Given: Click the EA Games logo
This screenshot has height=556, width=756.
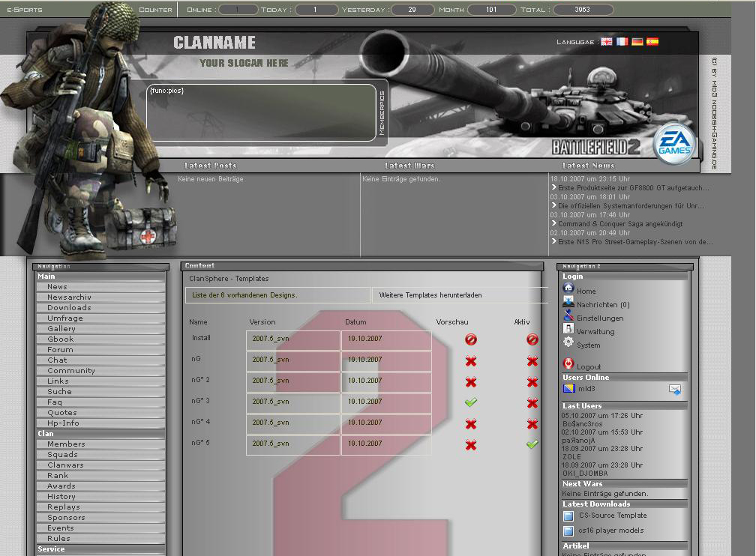Looking at the screenshot, I should point(673,144).
